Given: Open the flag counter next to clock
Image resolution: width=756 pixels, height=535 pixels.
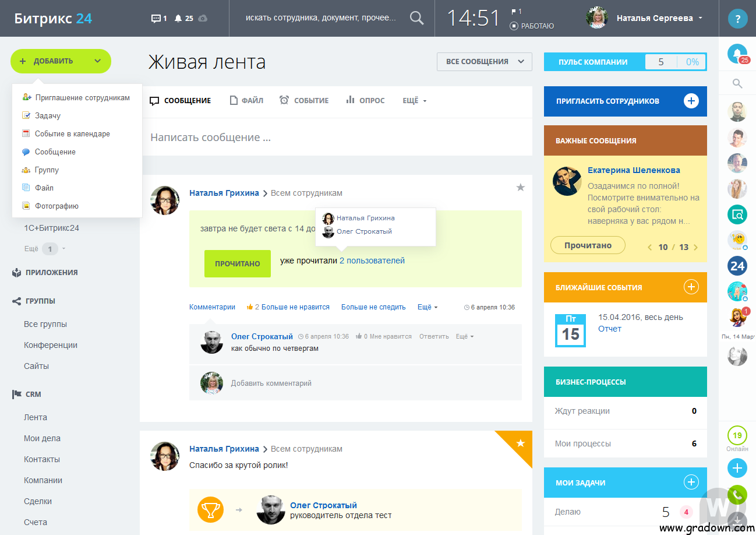Looking at the screenshot, I should coord(516,11).
